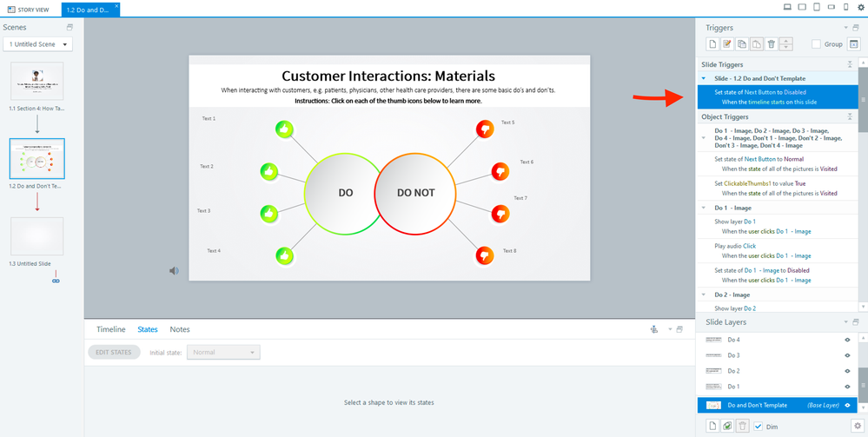868x437 pixels.
Task: Open timeline panel options arrow
Action: click(x=670, y=329)
